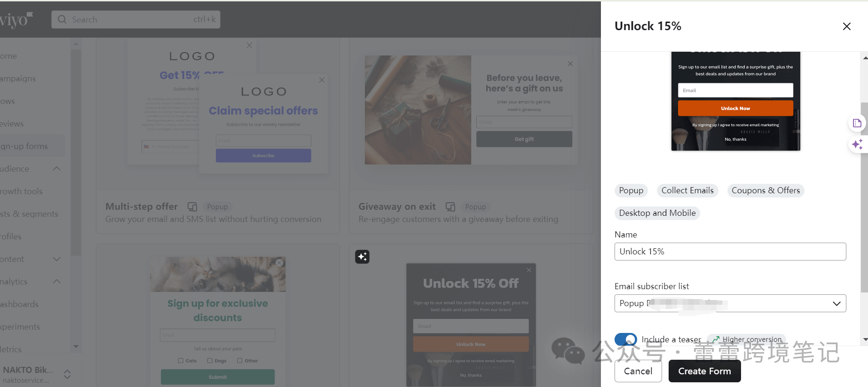Click the AI sparkle icon on panel edge
Image resolution: width=868 pixels, height=387 pixels.
pyautogui.click(x=857, y=144)
